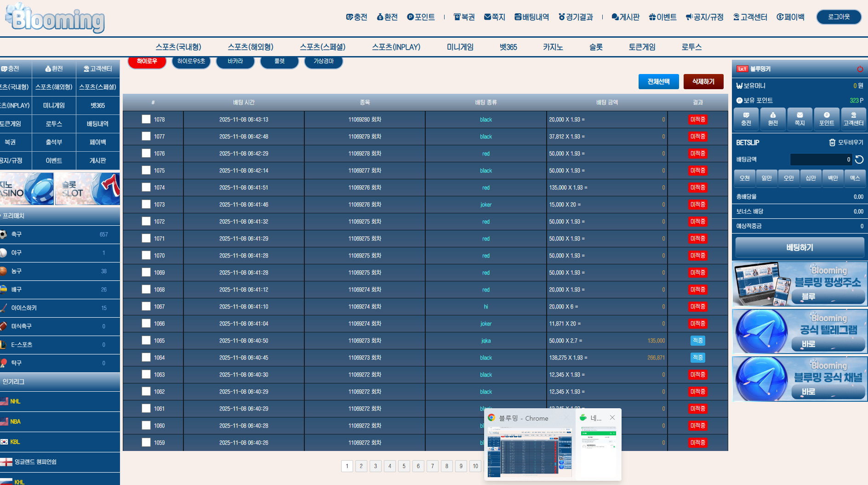This screenshot has height=485, width=868.
Task: Open the 포인트 icon button in user panel
Action: 826,119
